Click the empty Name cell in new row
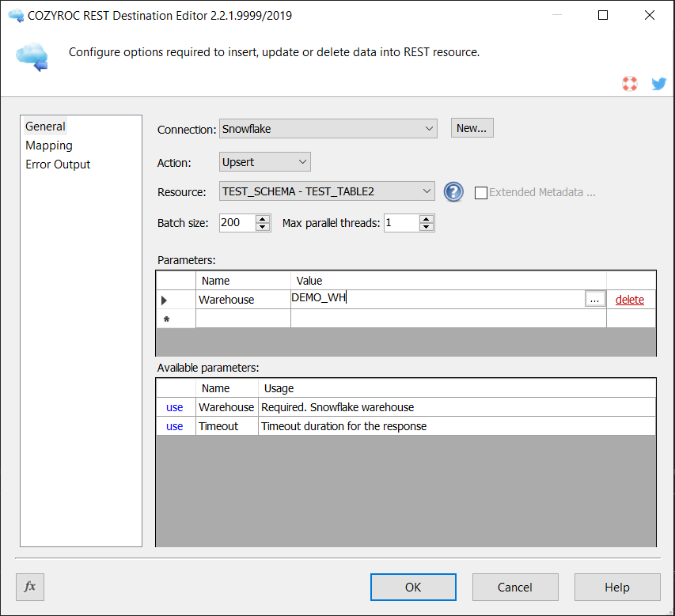The height and width of the screenshot is (616, 675). point(243,319)
